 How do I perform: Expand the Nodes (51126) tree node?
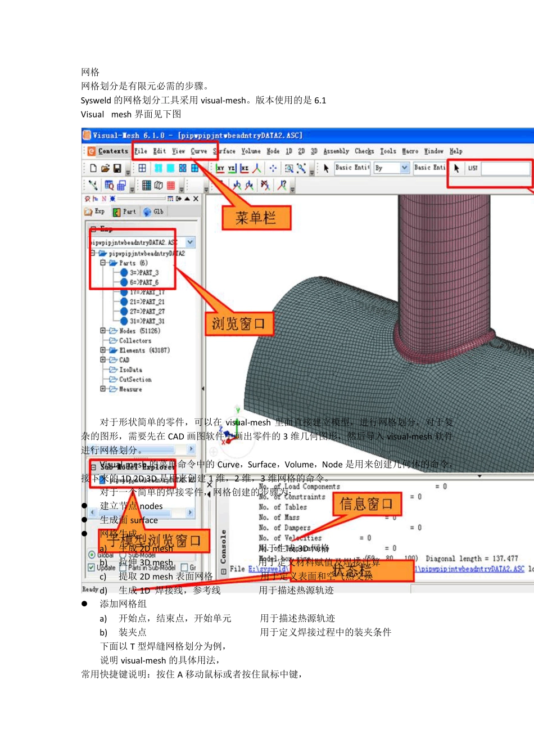(x=103, y=331)
